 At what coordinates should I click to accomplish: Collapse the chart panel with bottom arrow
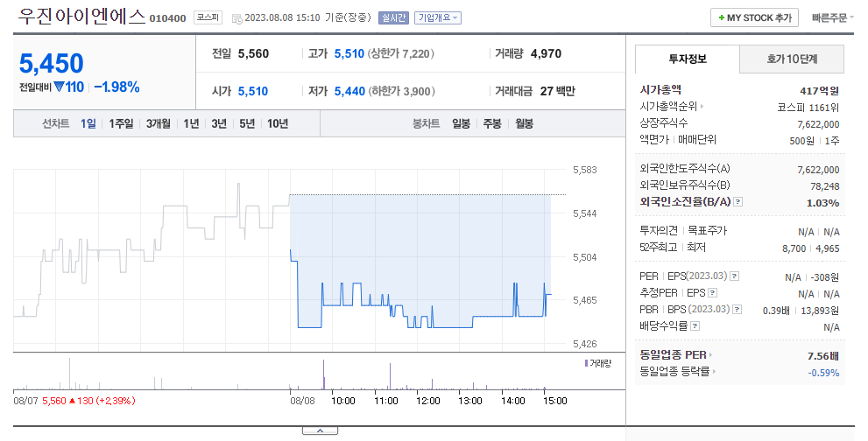click(320, 430)
